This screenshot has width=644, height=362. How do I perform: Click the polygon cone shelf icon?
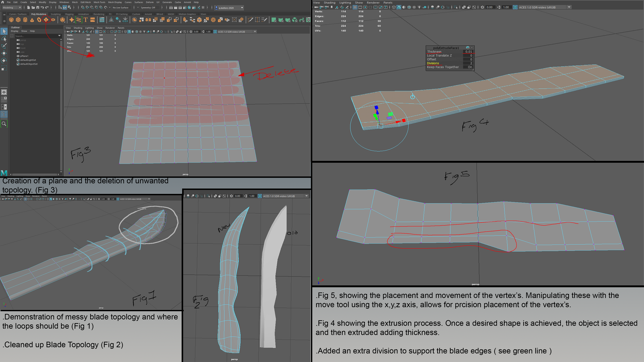point(32,20)
